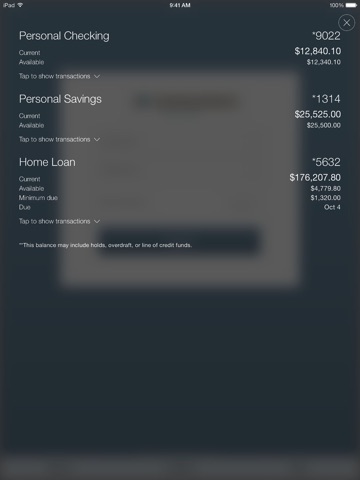Tap the battery icon in status bar
This screenshot has height=480, width=360.
tap(351, 5)
